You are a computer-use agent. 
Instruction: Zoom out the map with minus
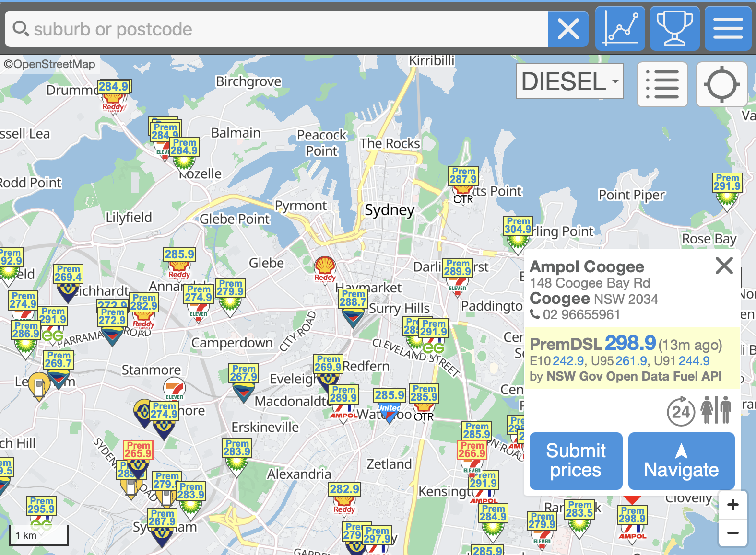tap(732, 533)
